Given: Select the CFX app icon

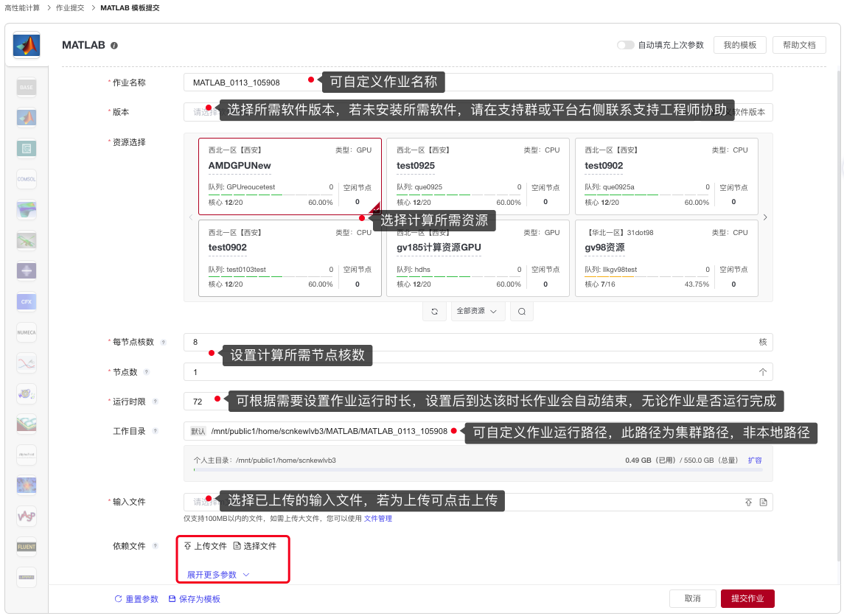Looking at the screenshot, I should (27, 301).
